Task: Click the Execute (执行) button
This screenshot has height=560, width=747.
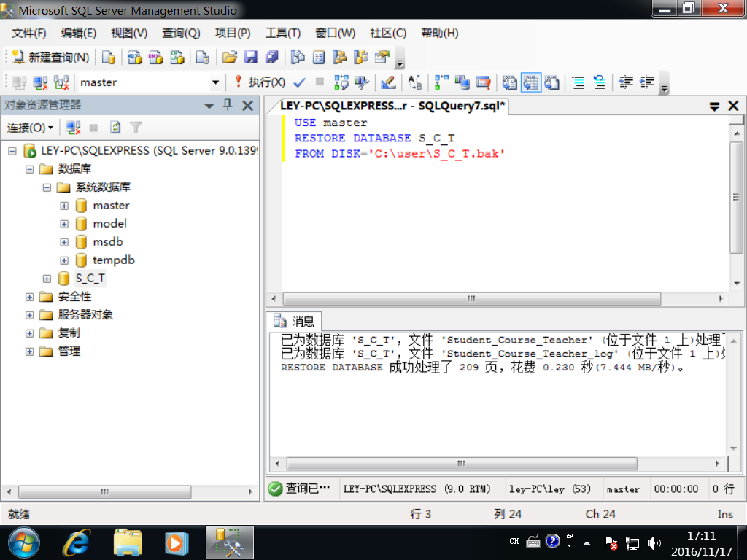Action: tap(260, 82)
